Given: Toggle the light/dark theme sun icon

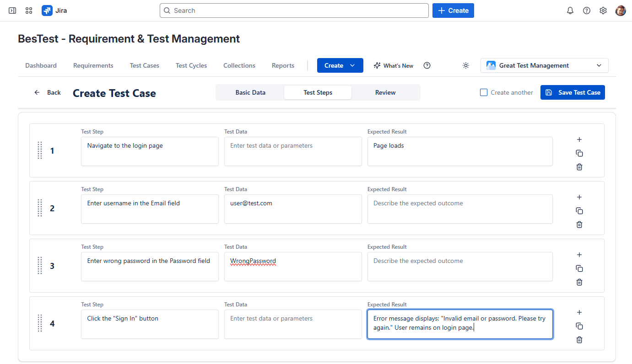Looking at the screenshot, I should tap(465, 65).
